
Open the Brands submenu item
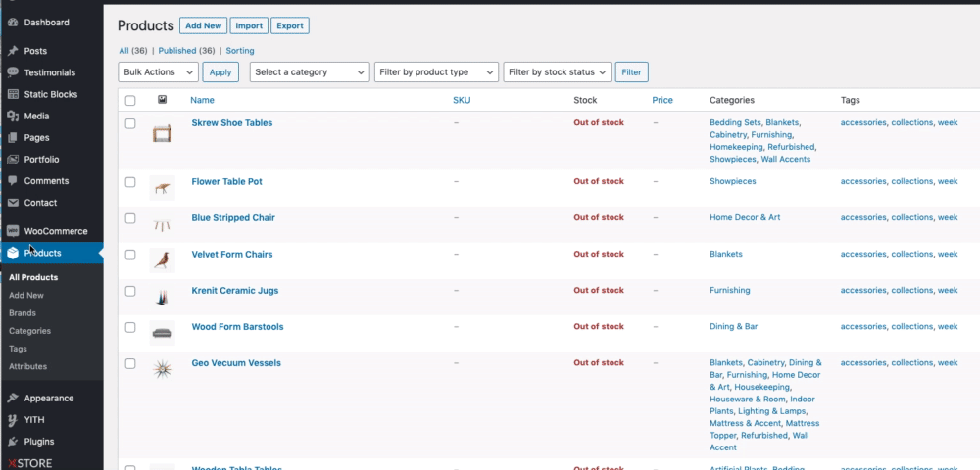point(23,313)
